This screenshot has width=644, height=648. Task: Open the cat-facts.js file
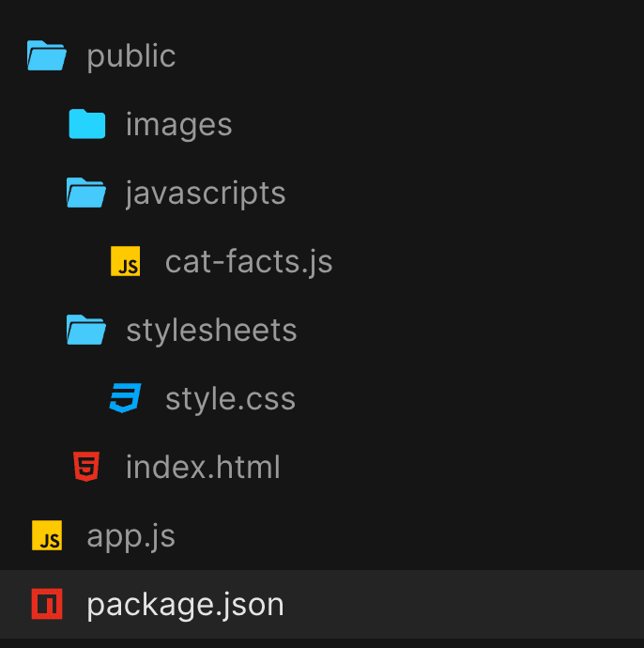click(249, 262)
